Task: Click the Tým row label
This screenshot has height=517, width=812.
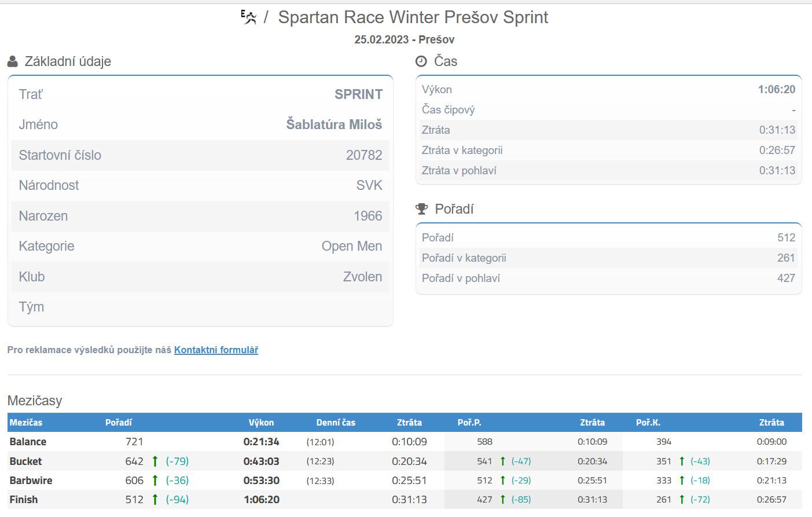Action: (31, 307)
